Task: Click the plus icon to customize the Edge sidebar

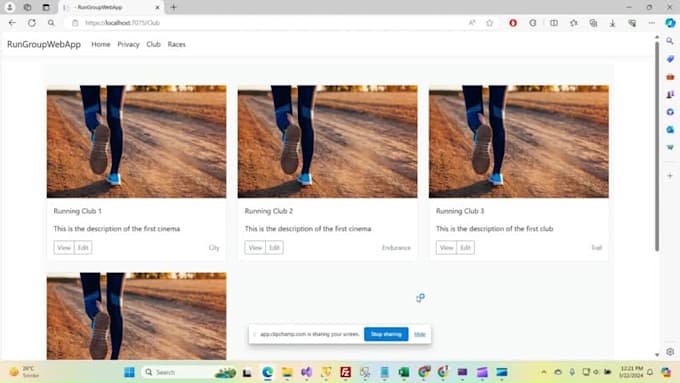Action: click(x=670, y=176)
